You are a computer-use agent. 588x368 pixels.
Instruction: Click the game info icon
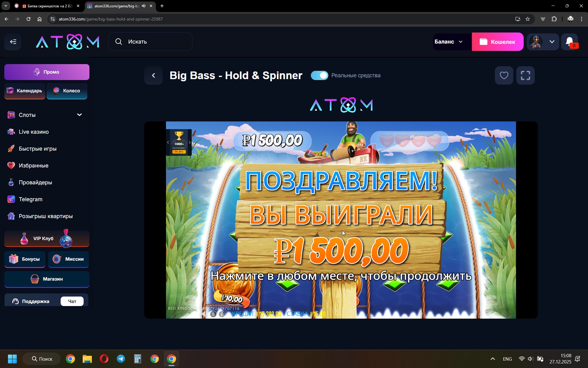(x=222, y=314)
